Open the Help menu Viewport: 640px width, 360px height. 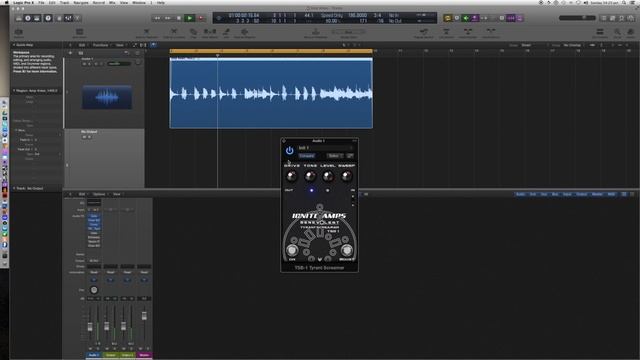(161, 2)
